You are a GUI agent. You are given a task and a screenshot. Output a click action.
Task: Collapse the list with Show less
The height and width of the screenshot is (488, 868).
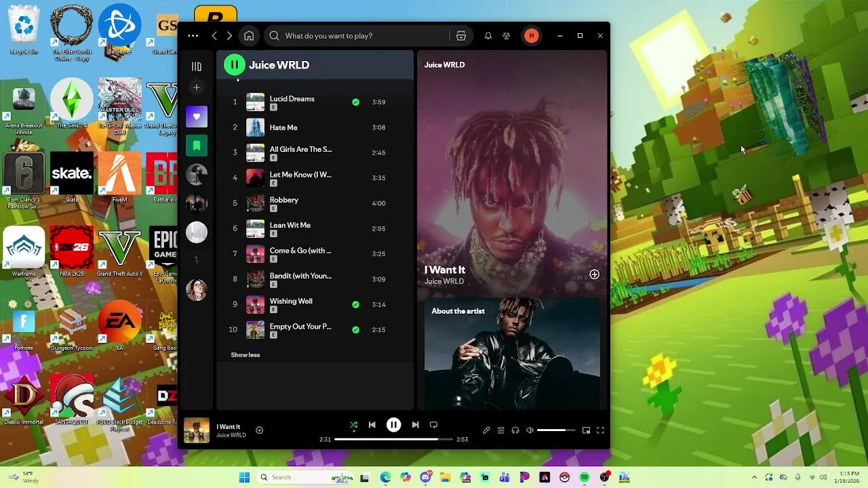245,355
